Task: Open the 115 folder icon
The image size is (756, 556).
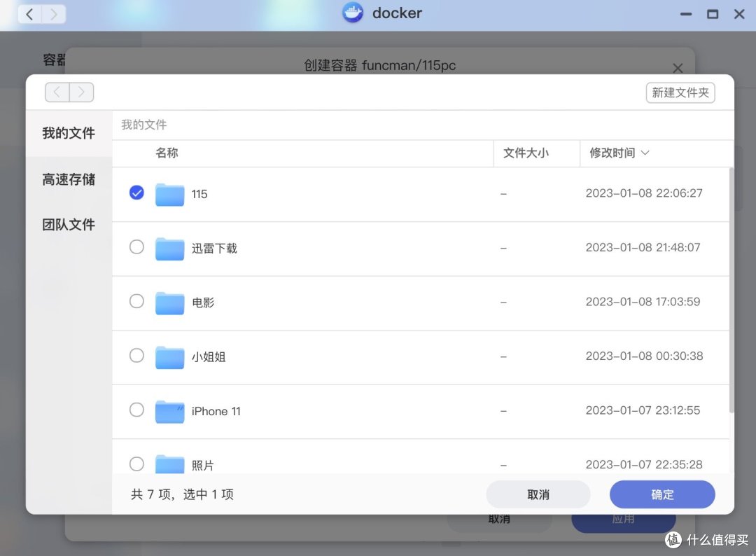Action: [169, 193]
